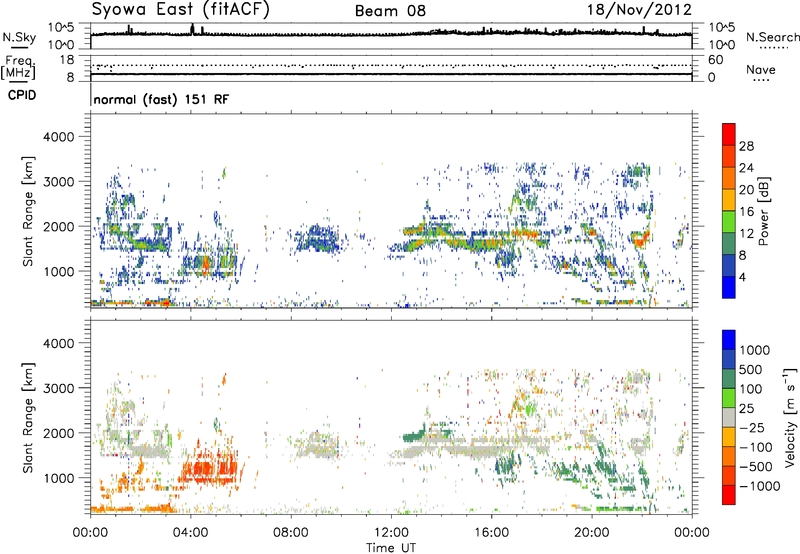The height and width of the screenshot is (554, 800).
Task: Click the 'CPID' row label
Action: click(22, 95)
